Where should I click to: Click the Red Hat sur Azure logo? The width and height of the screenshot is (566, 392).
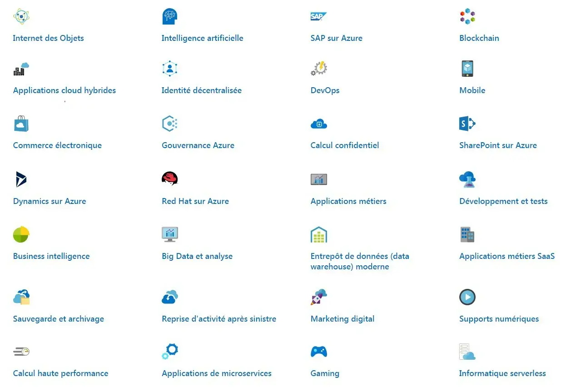click(x=169, y=179)
